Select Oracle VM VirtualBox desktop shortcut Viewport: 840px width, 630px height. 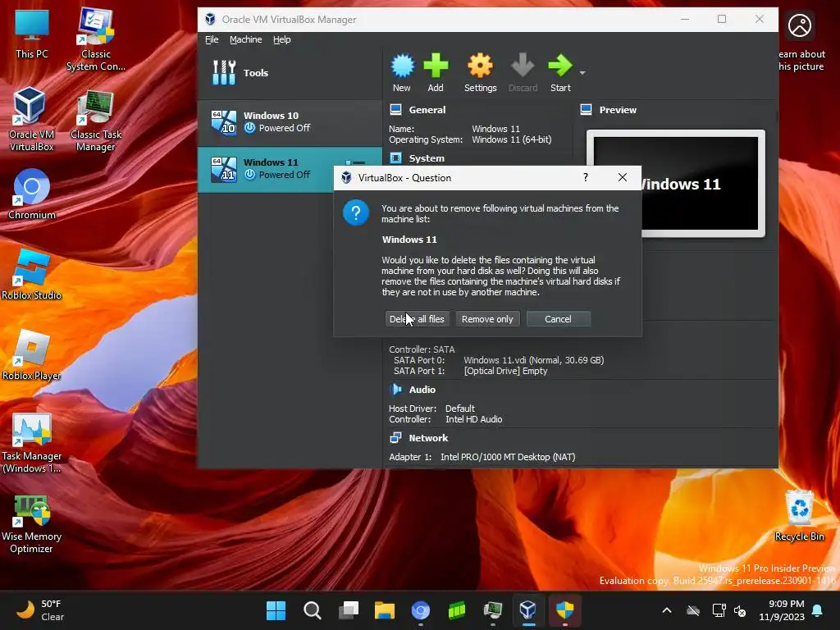tap(32, 119)
